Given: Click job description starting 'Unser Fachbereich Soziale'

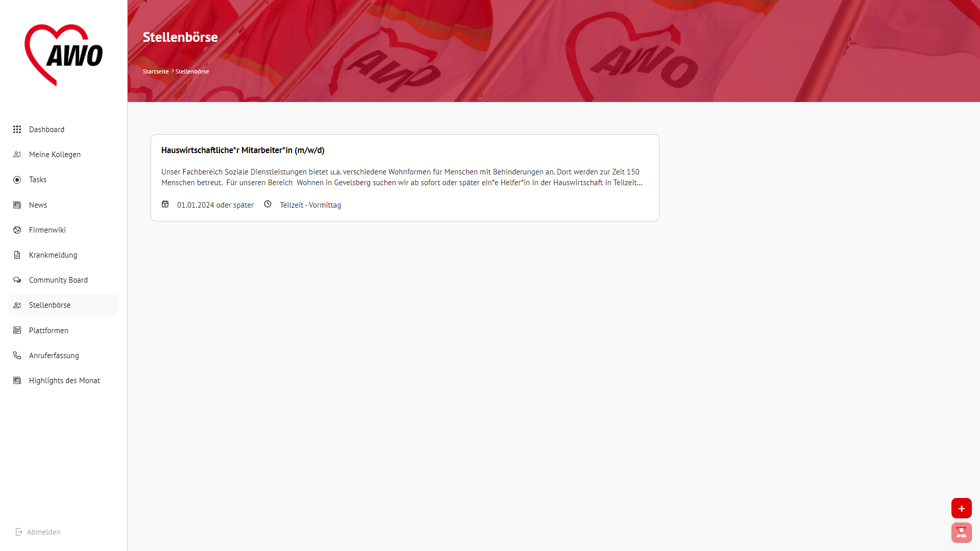Looking at the screenshot, I should point(402,177).
